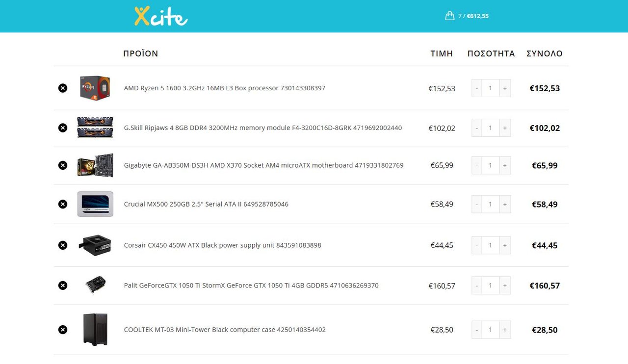Focus quantity field for Palit GTX 1050 Ti
The height and width of the screenshot is (364, 628).
[491, 286]
